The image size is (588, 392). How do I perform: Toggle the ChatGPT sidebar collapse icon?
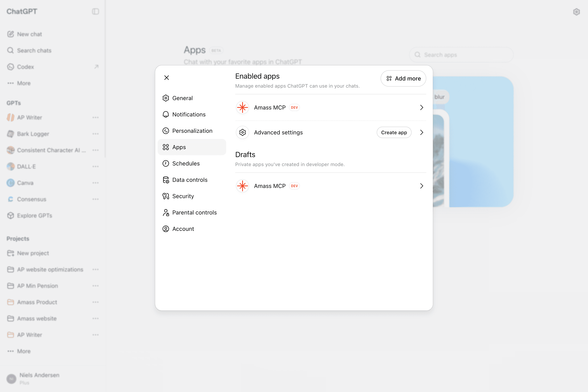(96, 11)
